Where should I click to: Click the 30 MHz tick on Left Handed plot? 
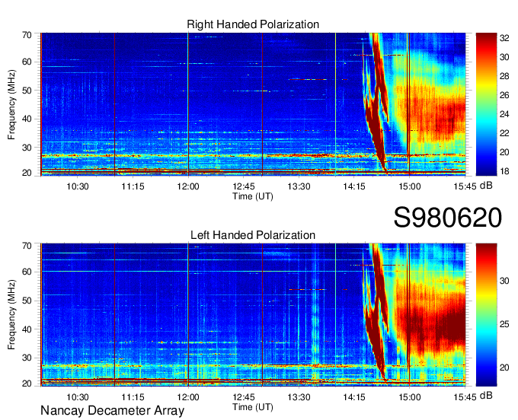point(27,358)
